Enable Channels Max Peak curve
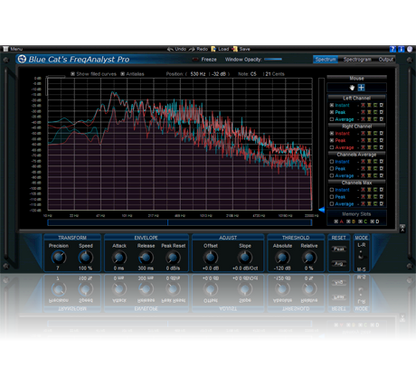The height and width of the screenshot is (376, 416). click(x=332, y=197)
